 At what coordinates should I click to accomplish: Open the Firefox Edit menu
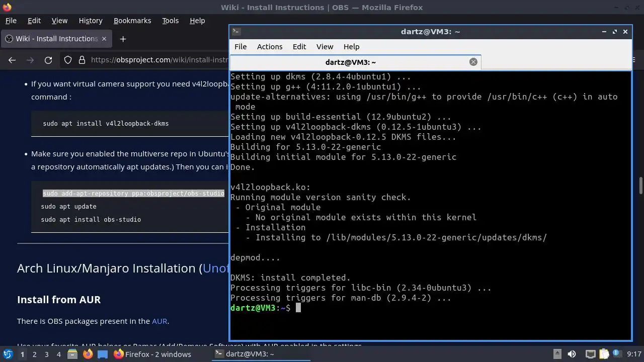pyautogui.click(x=34, y=21)
